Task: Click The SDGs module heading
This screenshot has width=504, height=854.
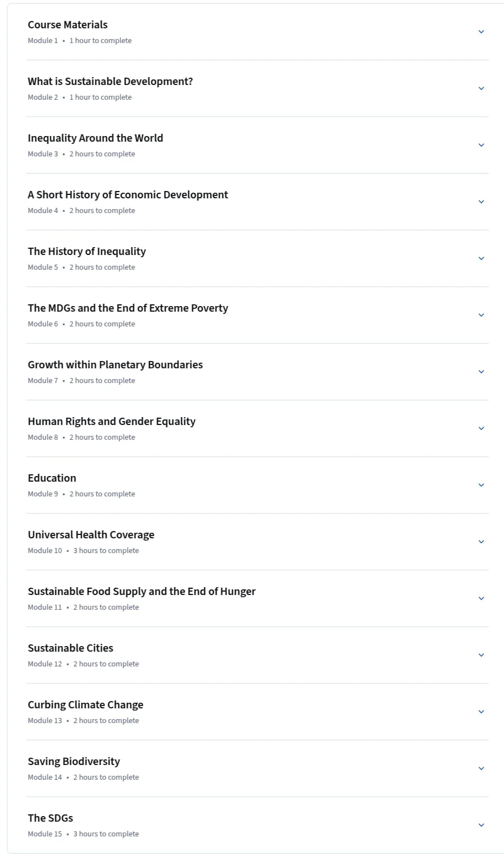Action: tap(50, 818)
